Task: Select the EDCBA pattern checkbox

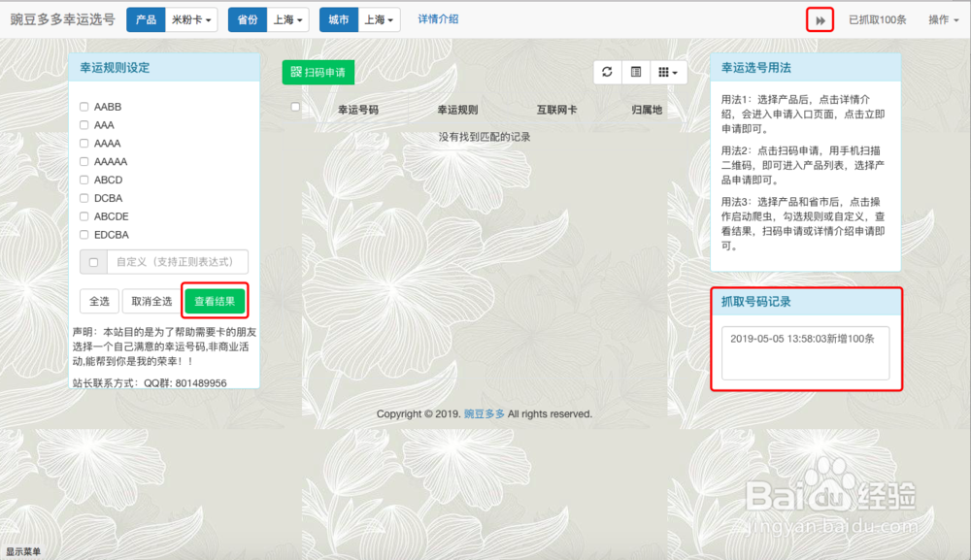Action: click(84, 234)
